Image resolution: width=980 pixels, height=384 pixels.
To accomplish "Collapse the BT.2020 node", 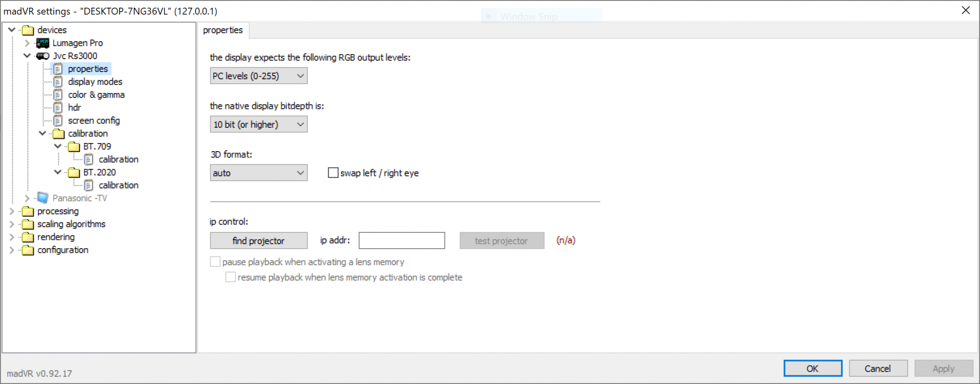I will tap(58, 172).
